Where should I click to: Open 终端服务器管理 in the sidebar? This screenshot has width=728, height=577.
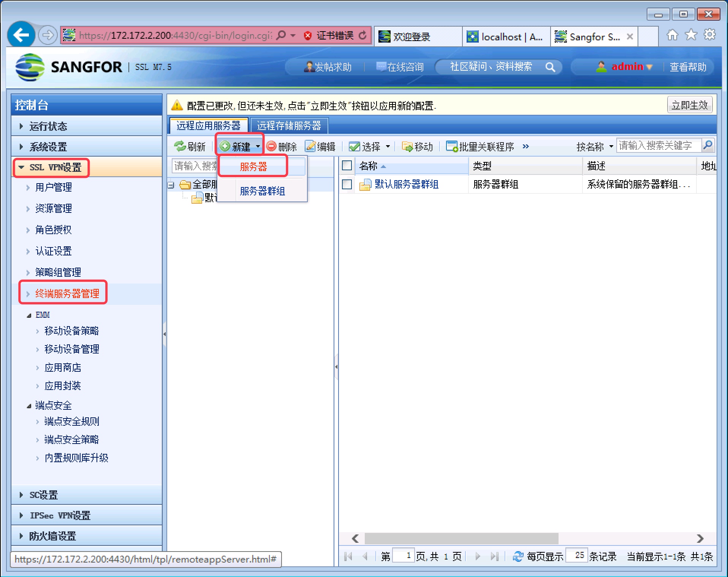(x=67, y=293)
